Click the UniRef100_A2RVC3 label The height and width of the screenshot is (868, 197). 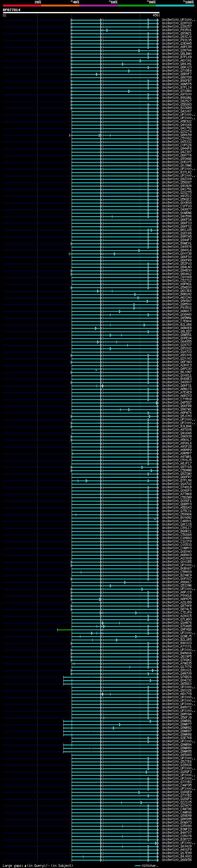[x=177, y=365]
